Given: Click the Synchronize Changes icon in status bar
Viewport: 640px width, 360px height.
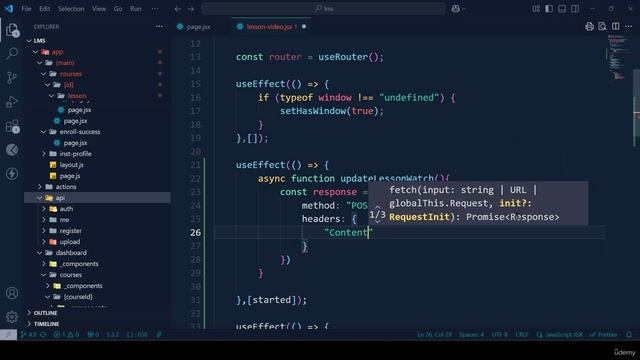Looking at the screenshot, I should (x=43, y=335).
